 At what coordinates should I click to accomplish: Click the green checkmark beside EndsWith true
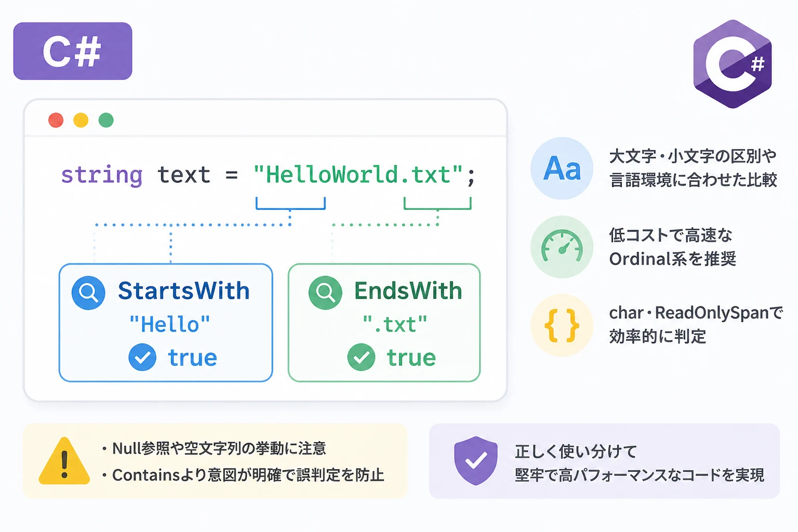(362, 357)
